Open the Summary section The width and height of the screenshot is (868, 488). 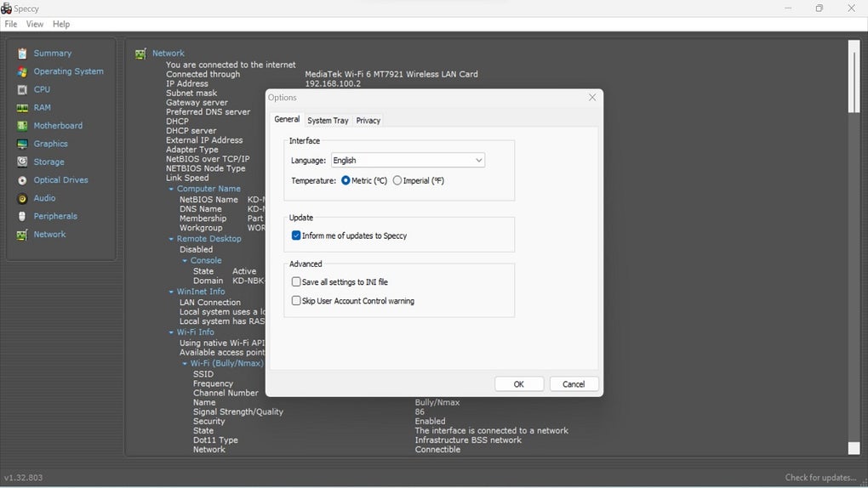pos(53,53)
